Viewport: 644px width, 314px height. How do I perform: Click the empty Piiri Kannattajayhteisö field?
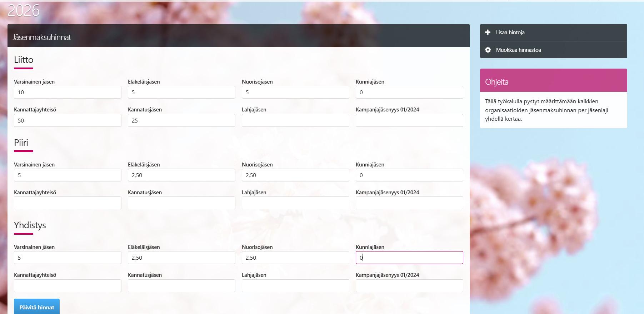[68, 203]
